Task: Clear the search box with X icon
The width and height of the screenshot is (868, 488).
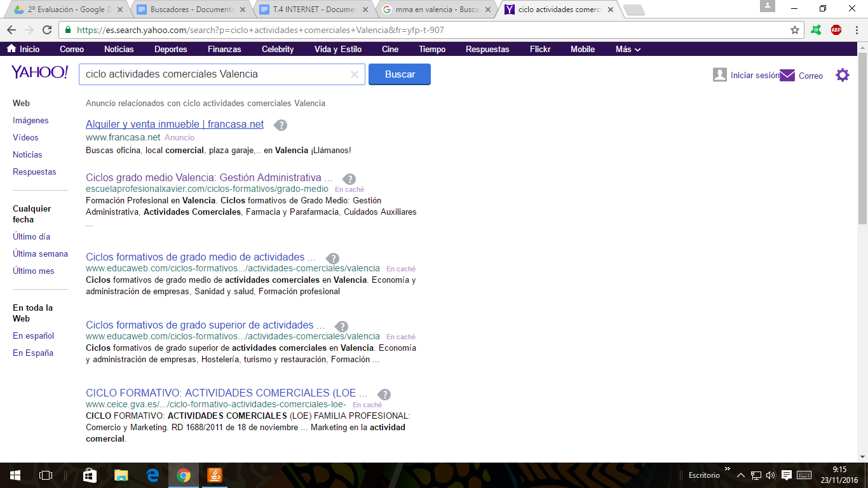Action: [x=355, y=74]
